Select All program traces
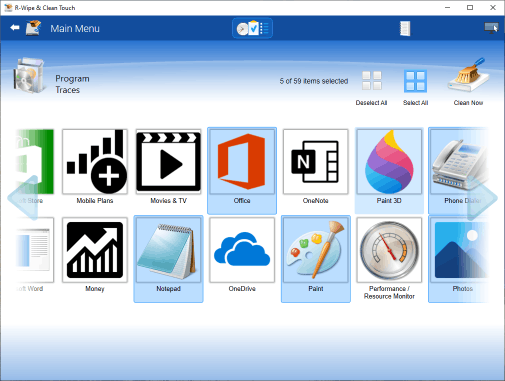The width and height of the screenshot is (505, 381). (415, 88)
